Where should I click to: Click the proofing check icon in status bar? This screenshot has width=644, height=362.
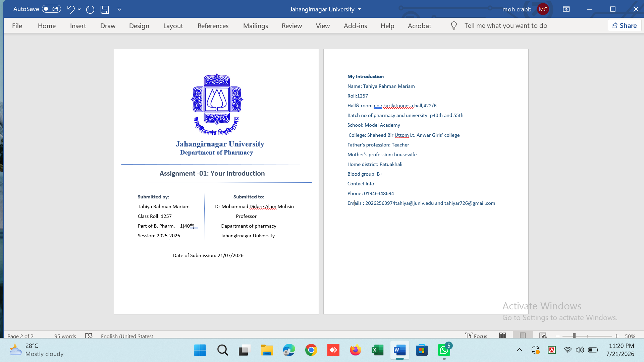tap(89, 336)
